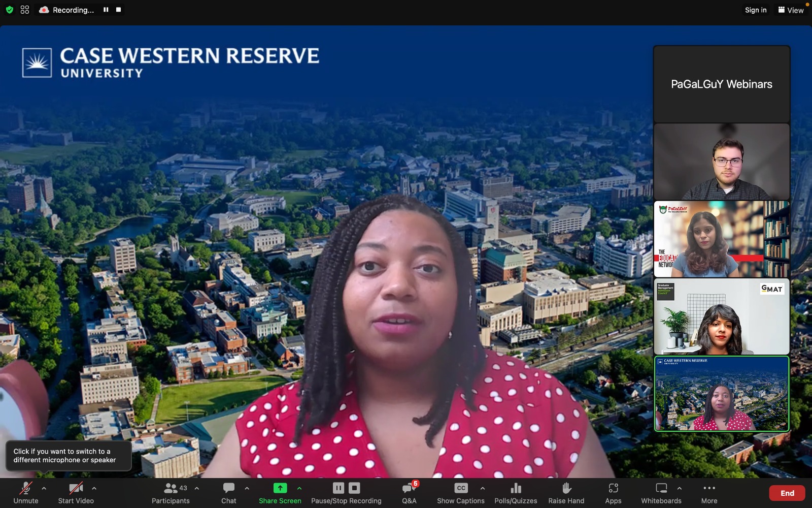Image resolution: width=812 pixels, height=508 pixels.
Task: Click the switch microphone or speaker tooltip
Action: pos(69,456)
